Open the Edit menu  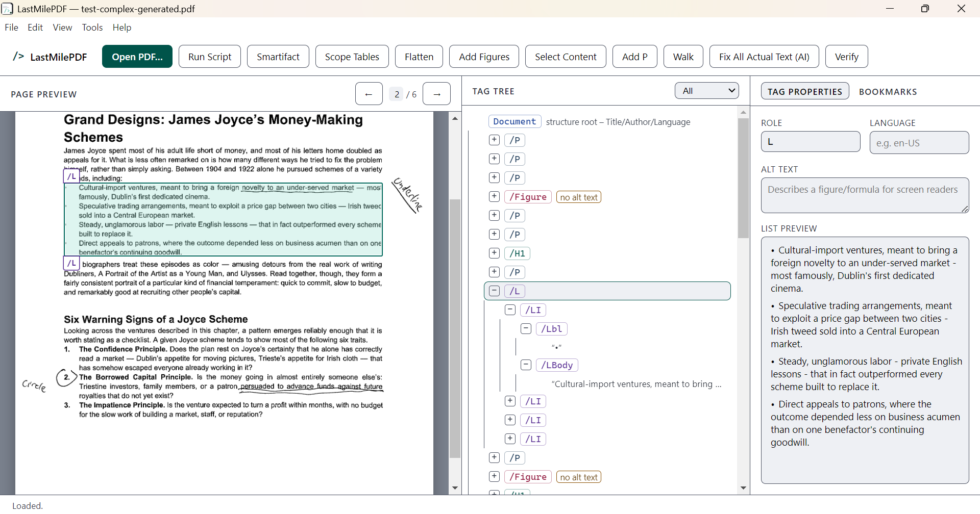[x=35, y=28]
